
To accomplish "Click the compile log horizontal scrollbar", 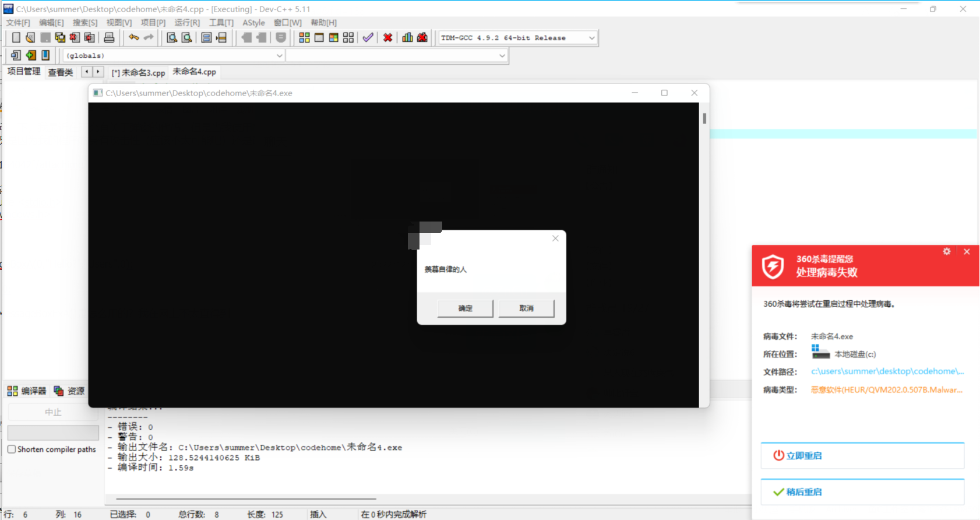I will 246,499.
